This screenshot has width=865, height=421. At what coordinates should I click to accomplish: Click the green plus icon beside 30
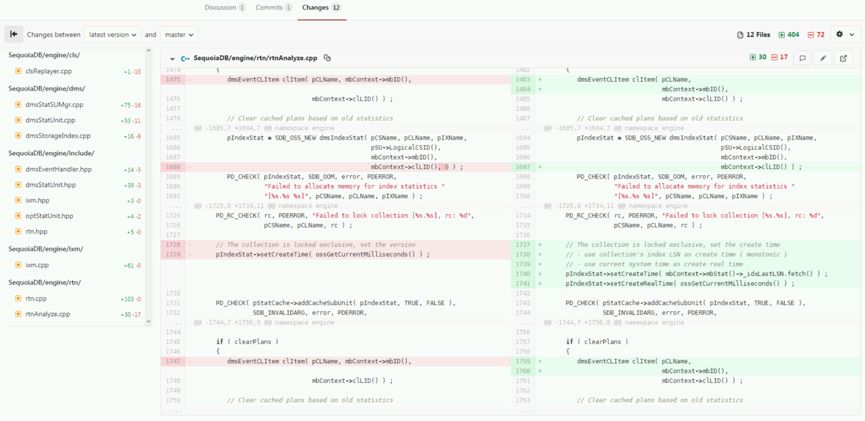coord(753,57)
